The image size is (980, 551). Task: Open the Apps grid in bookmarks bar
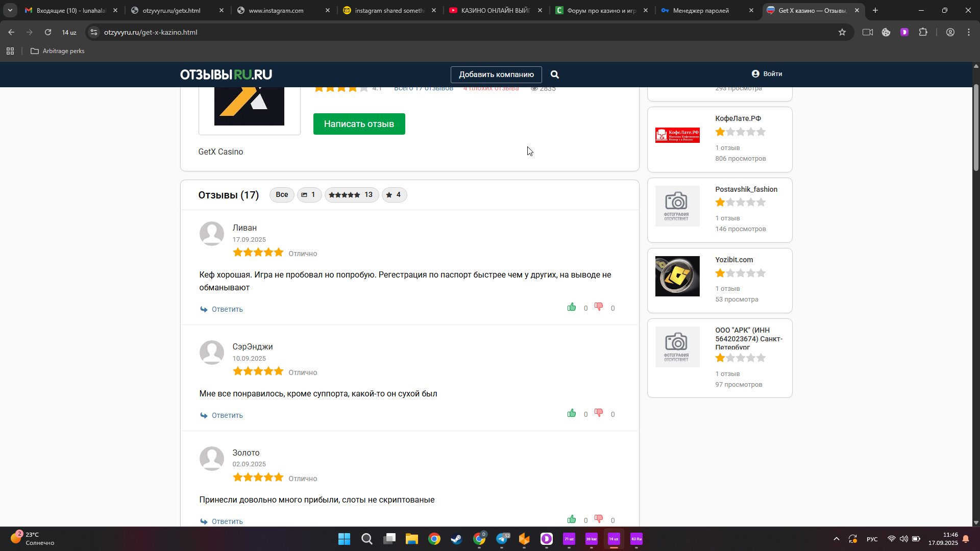[x=10, y=51]
